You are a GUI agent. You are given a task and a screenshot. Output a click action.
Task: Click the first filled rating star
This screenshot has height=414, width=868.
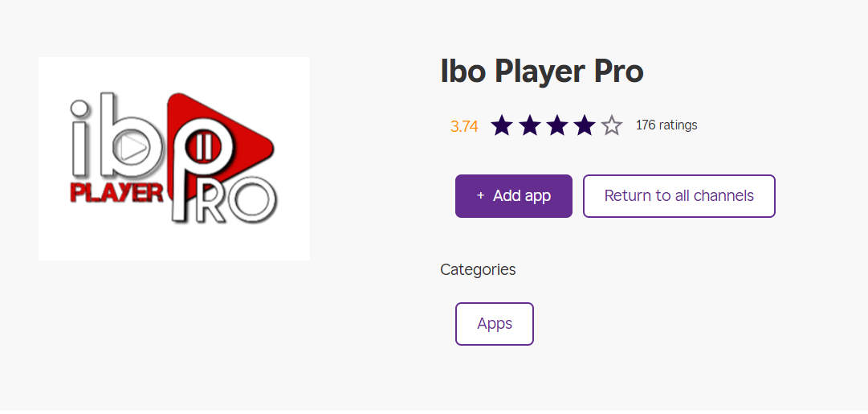point(502,125)
